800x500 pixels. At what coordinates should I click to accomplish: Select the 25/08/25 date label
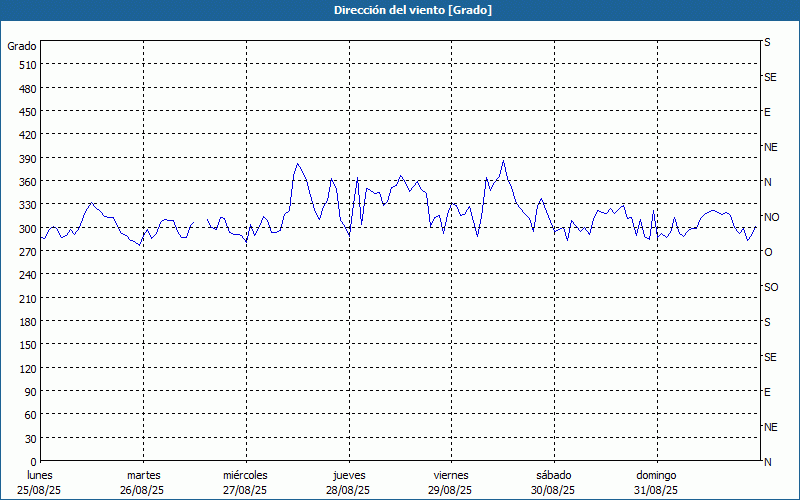[x=41, y=490]
